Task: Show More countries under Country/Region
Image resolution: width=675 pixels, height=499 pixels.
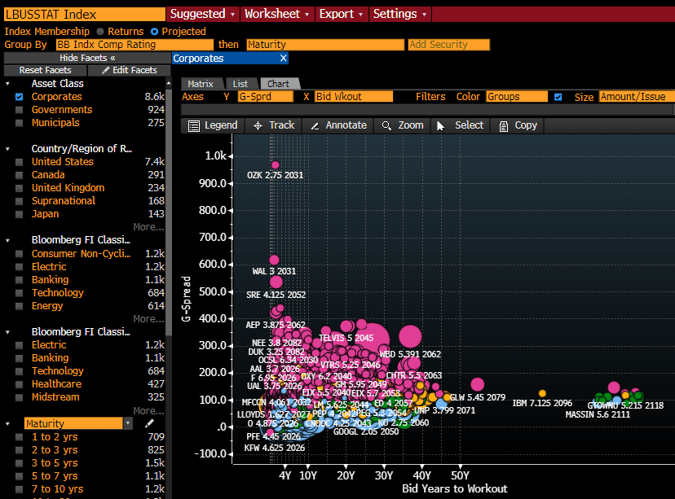Action: pyautogui.click(x=149, y=227)
